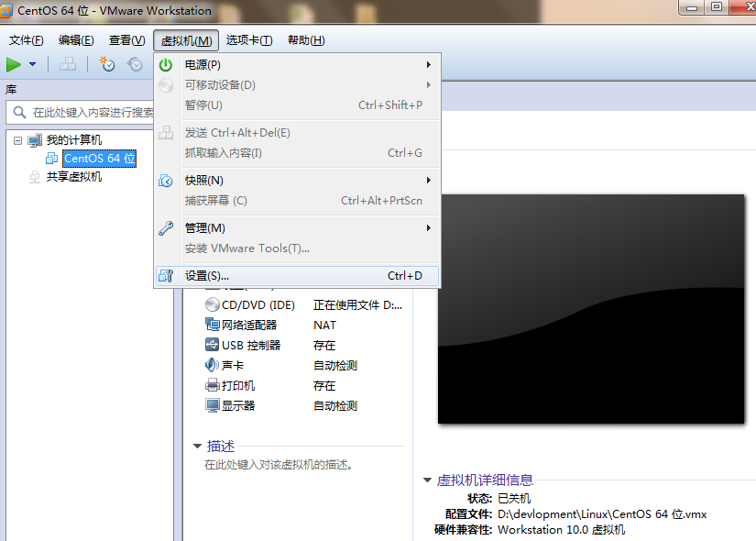Click the green power icon in menu
Screen dimensions: 756x541
(166, 65)
